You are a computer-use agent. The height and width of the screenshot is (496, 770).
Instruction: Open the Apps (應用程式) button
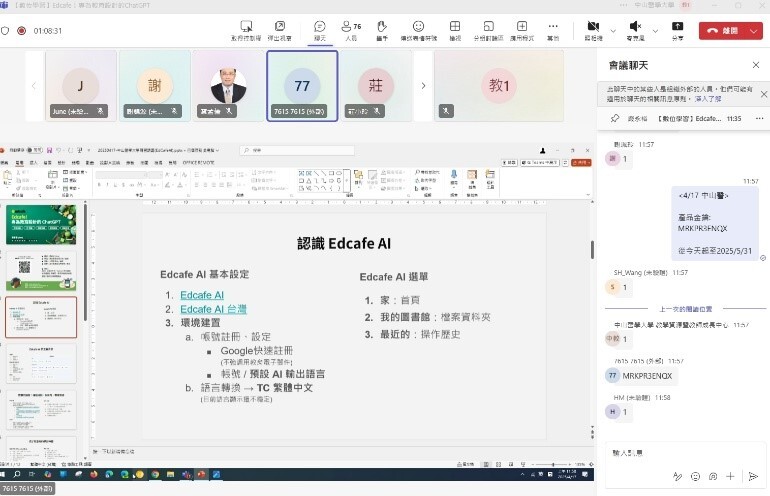point(522,30)
